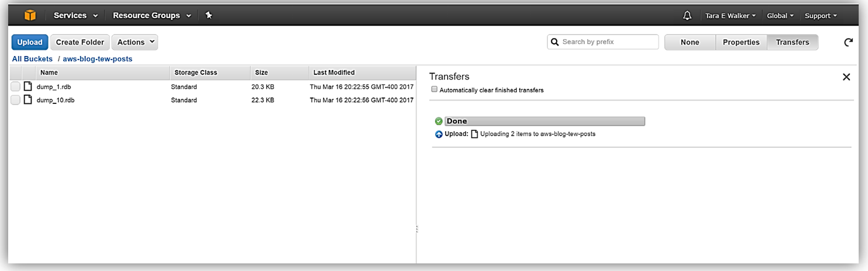Open the notifications bell
Screen dimensions: 868x271
687,16
